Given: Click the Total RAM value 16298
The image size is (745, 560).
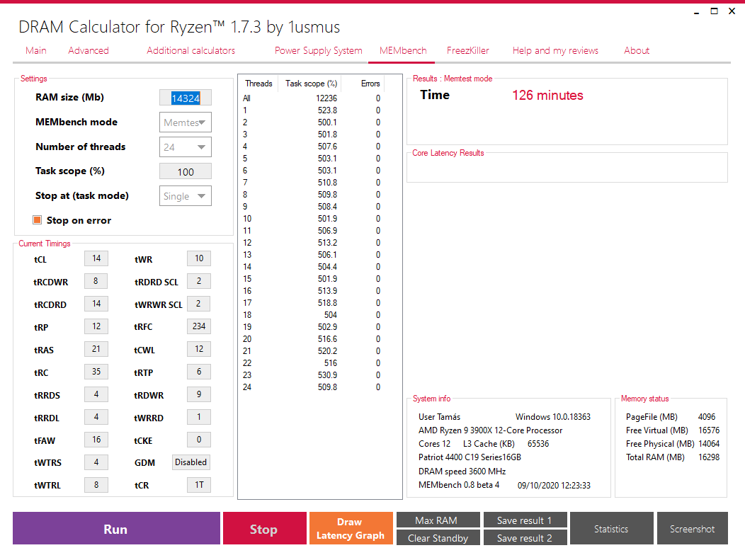Looking at the screenshot, I should [709, 457].
